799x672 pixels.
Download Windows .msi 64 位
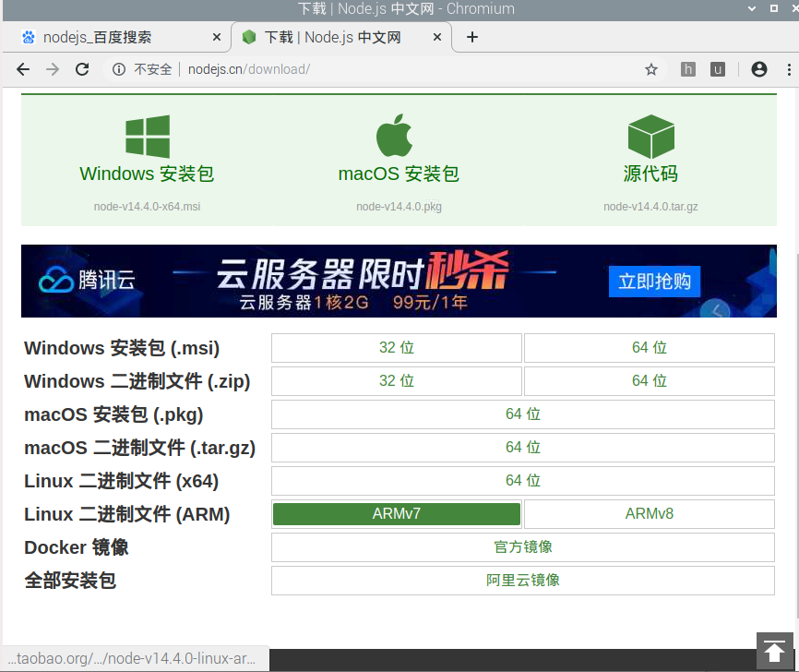(x=650, y=348)
